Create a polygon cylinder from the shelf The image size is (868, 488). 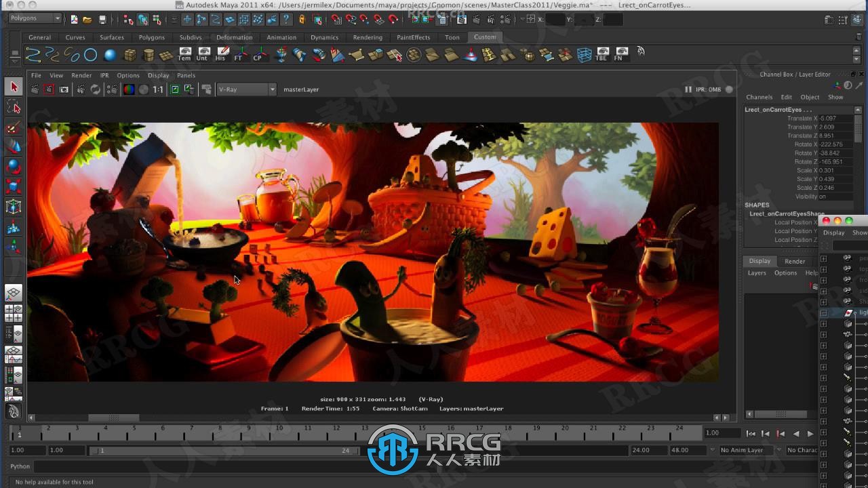[148, 55]
